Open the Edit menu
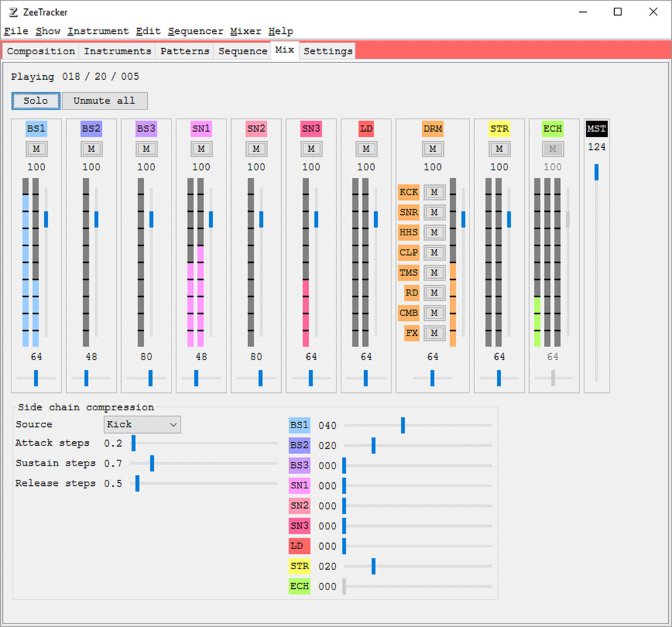 tap(148, 32)
